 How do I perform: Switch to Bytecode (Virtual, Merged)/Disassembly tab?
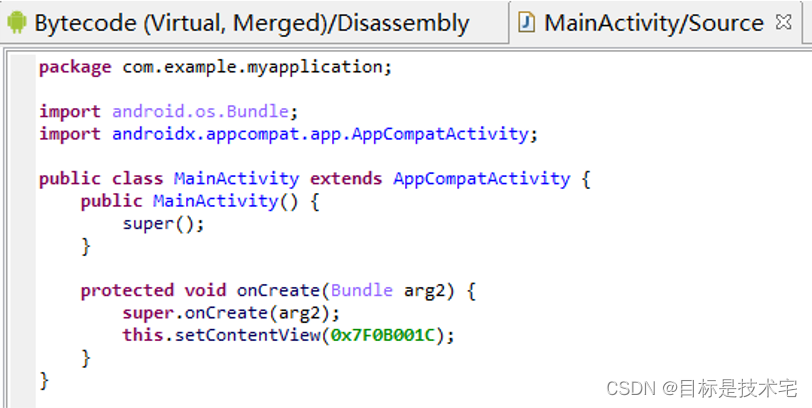[x=250, y=23]
